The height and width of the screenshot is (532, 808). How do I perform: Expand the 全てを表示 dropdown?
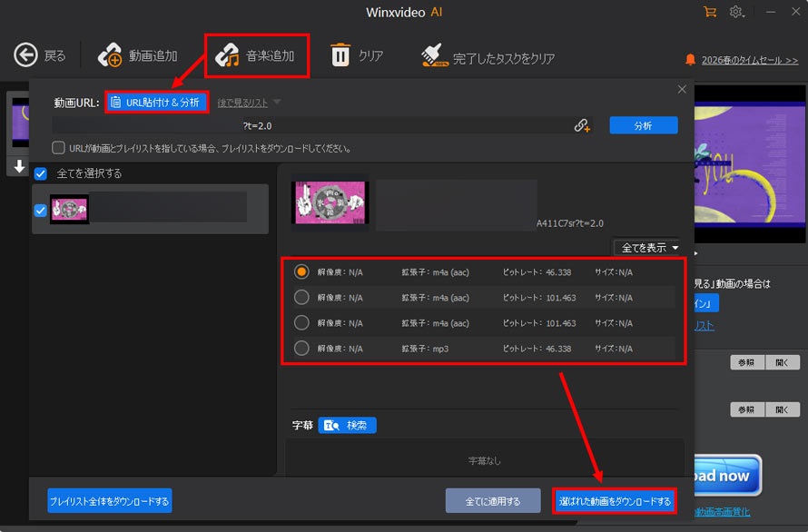[650, 247]
